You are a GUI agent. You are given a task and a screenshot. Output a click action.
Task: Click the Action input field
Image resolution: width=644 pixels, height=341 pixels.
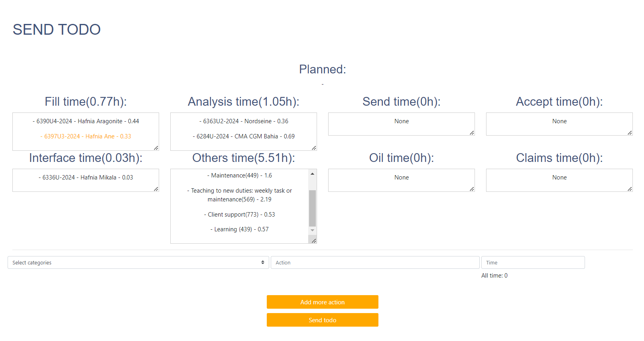point(375,262)
